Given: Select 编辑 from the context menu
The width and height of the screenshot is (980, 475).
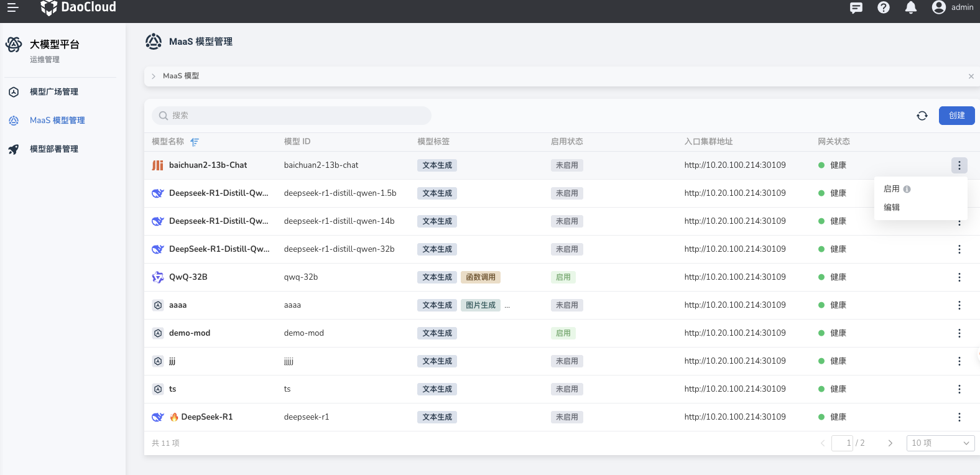Looking at the screenshot, I should pyautogui.click(x=892, y=208).
